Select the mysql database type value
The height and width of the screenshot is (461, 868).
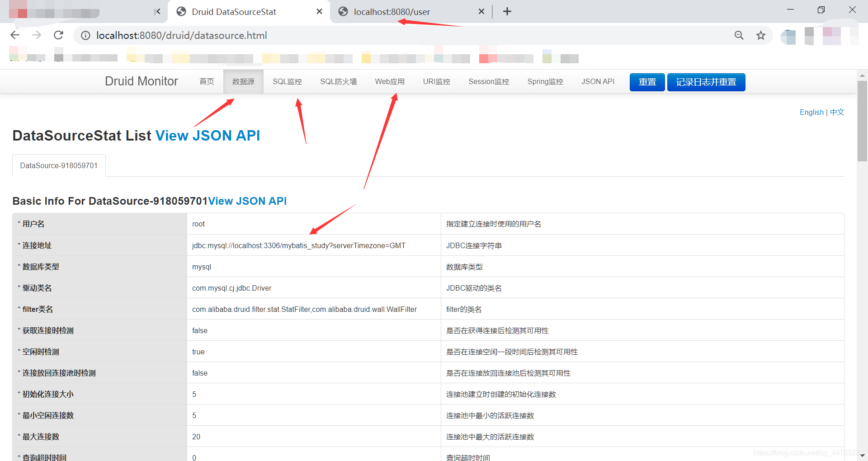coord(202,267)
